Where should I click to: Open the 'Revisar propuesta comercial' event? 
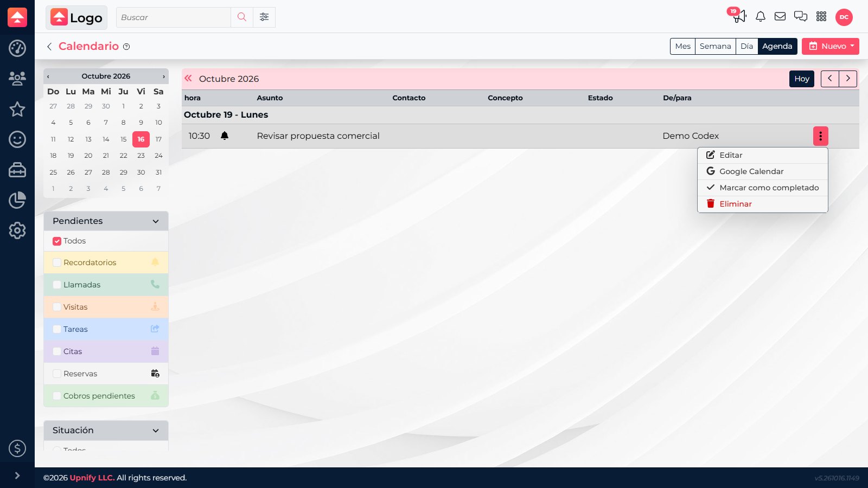click(318, 136)
